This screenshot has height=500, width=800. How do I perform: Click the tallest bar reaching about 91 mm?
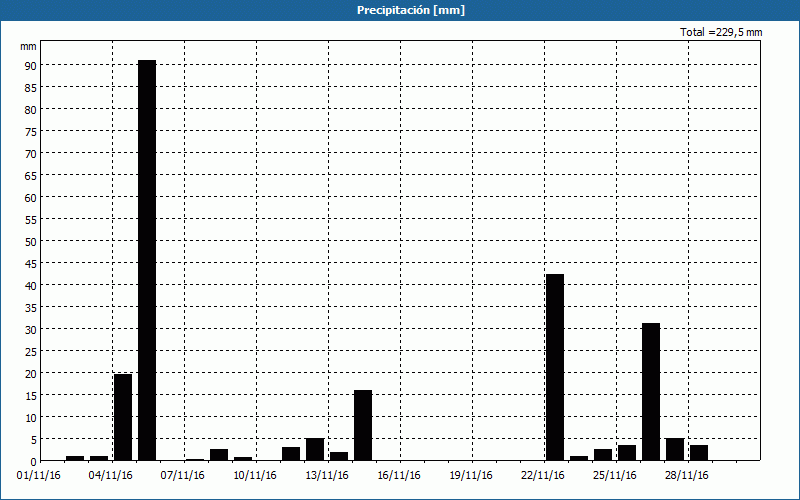147,260
